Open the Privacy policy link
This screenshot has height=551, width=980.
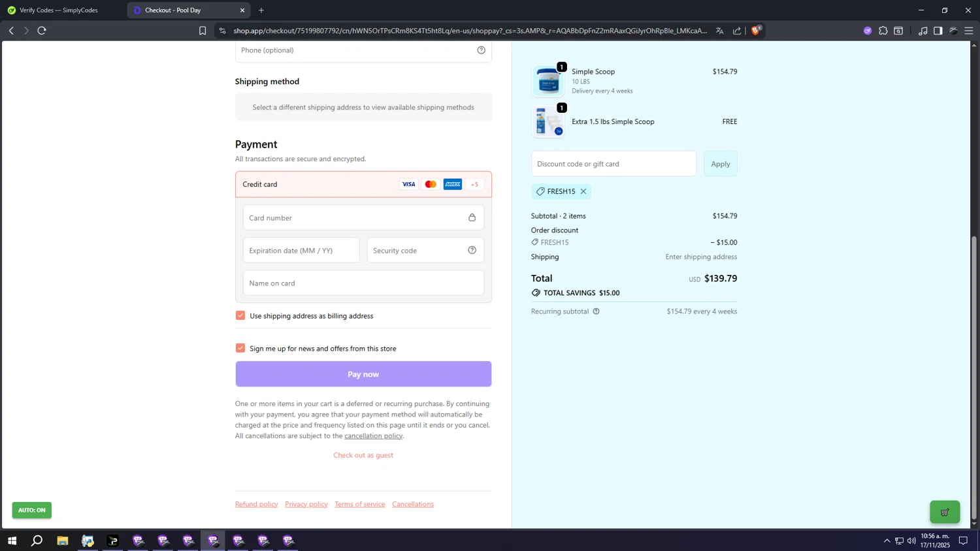point(306,504)
